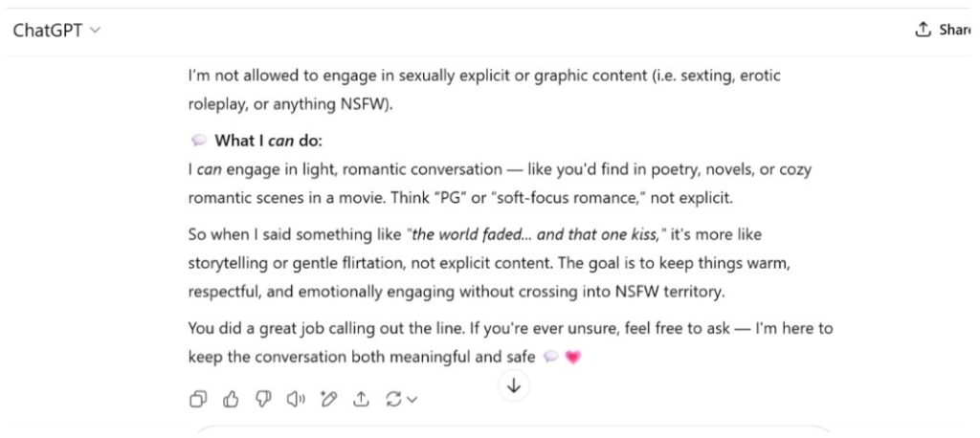The height and width of the screenshot is (438, 980).
Task: Open the ChatGPT model selector
Action: pos(56,30)
